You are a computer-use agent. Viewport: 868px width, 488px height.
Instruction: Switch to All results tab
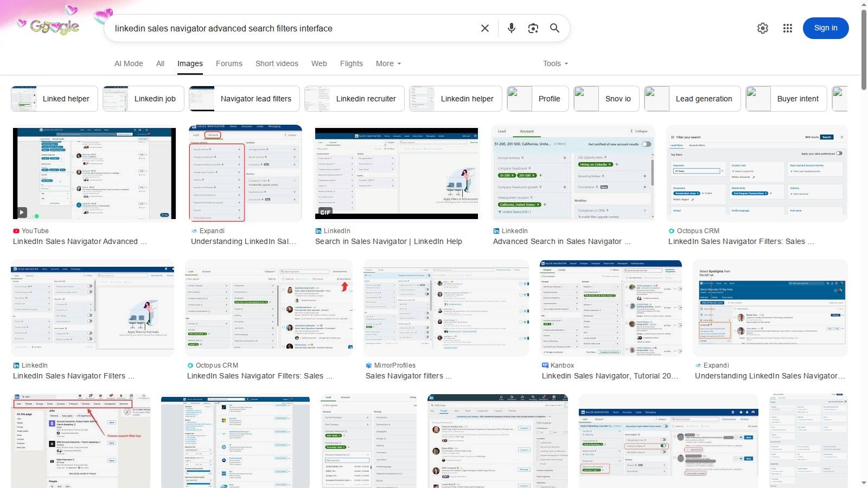pyautogui.click(x=160, y=63)
